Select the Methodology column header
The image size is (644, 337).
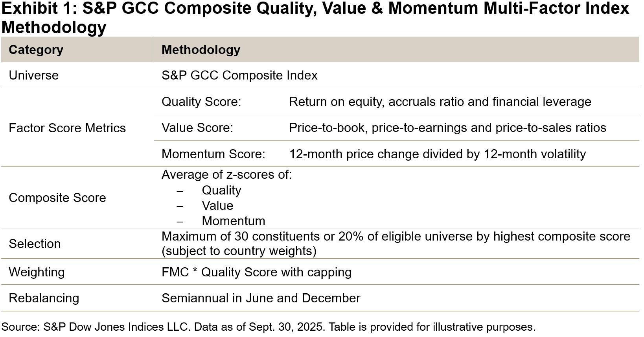click(201, 50)
